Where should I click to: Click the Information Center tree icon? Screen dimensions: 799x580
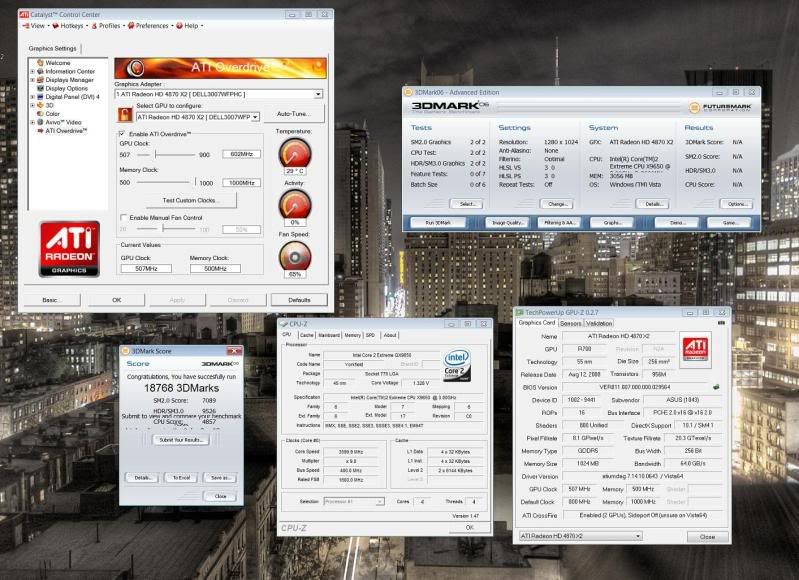(x=40, y=71)
